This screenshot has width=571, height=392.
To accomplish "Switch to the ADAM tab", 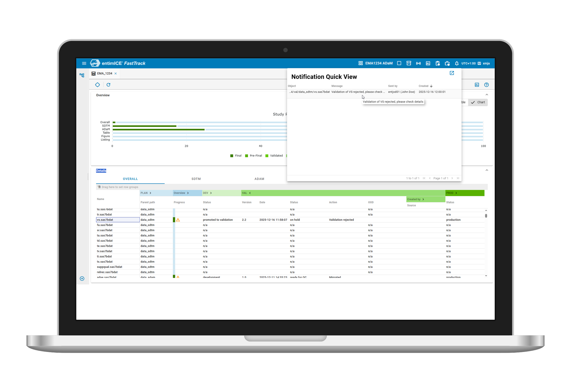I will click(259, 179).
